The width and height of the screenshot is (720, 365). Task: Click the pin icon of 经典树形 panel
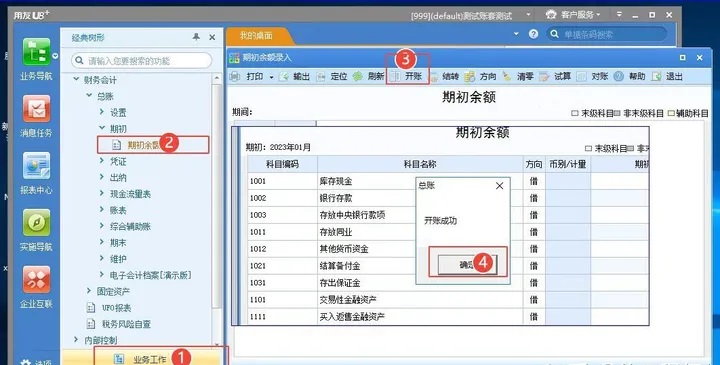coord(196,37)
